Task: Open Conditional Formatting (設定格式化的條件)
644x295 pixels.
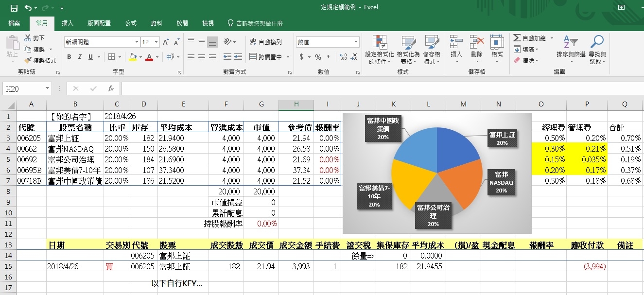Action: coord(380,50)
